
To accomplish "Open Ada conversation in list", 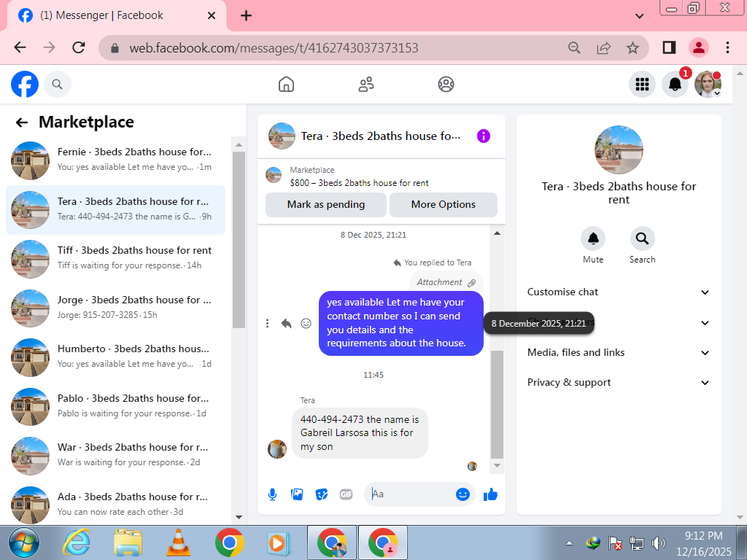I will (115, 505).
